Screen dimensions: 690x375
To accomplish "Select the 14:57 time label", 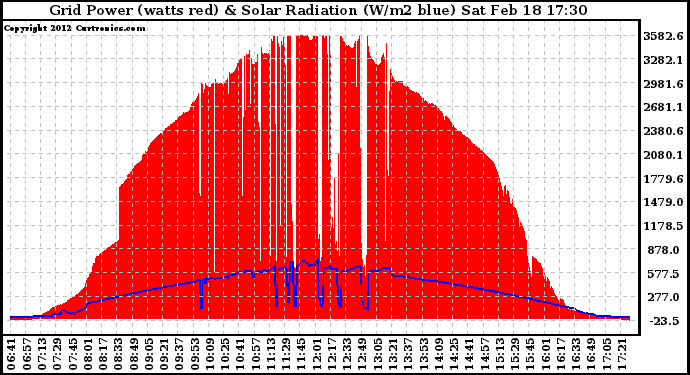I will pos(484,353).
